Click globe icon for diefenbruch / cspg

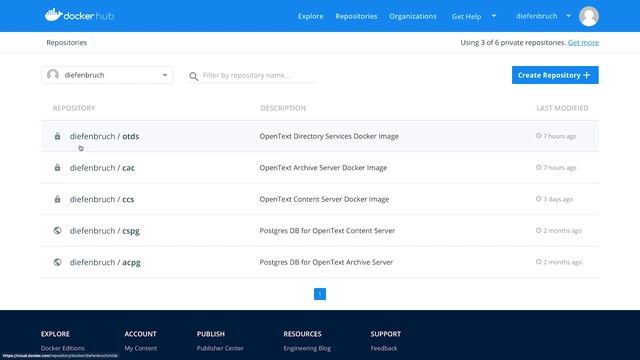pos(58,231)
